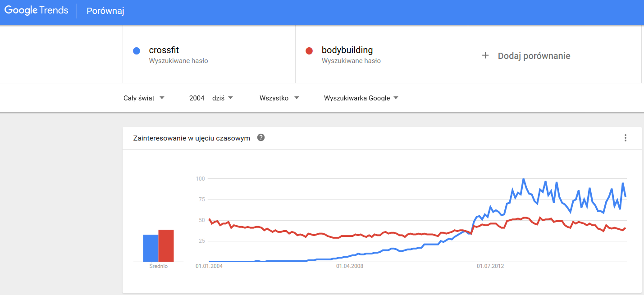Click the Google Trends logo
Screen dimensions: 644x295
coord(37,11)
